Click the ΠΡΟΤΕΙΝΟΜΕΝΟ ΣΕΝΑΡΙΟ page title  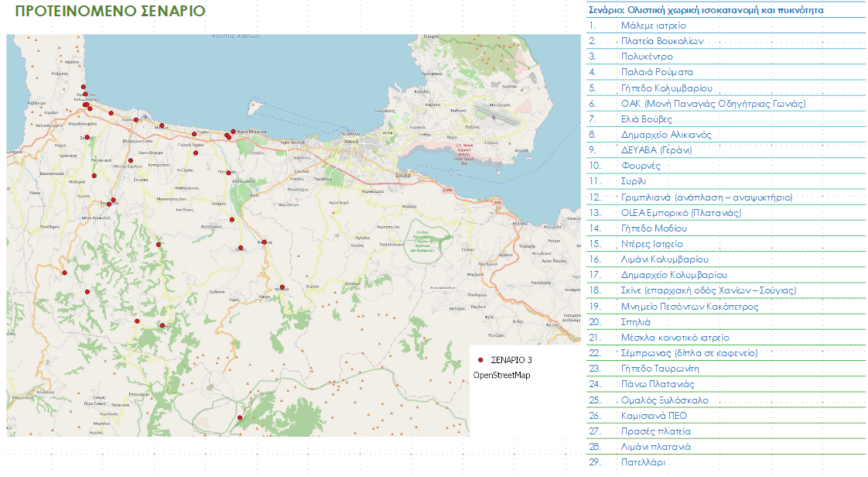click(105, 11)
